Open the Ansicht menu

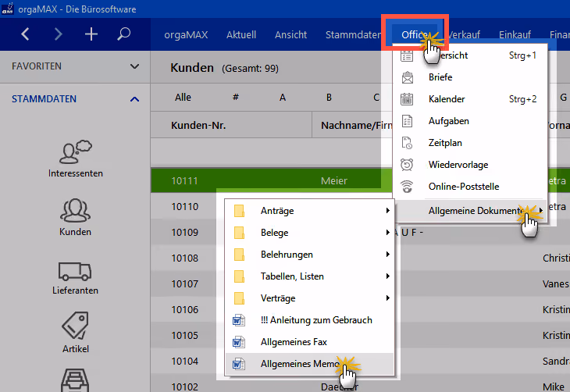(x=290, y=35)
